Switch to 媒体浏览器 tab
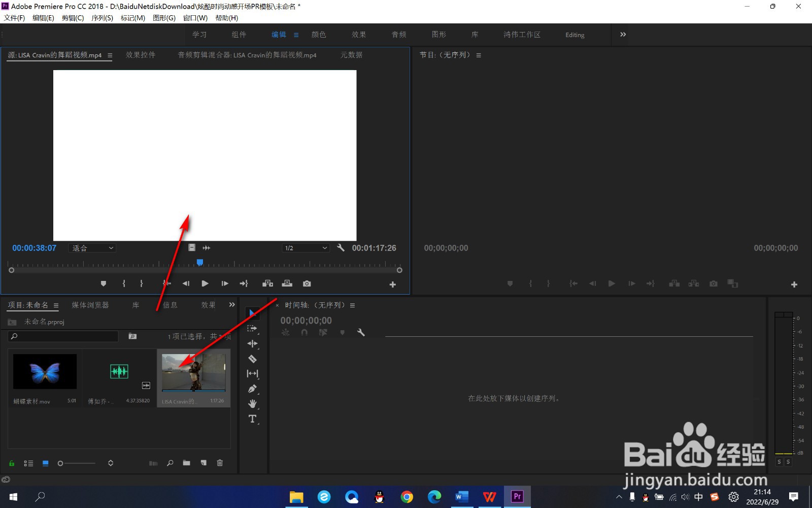The image size is (812, 508). pyautogui.click(x=90, y=305)
